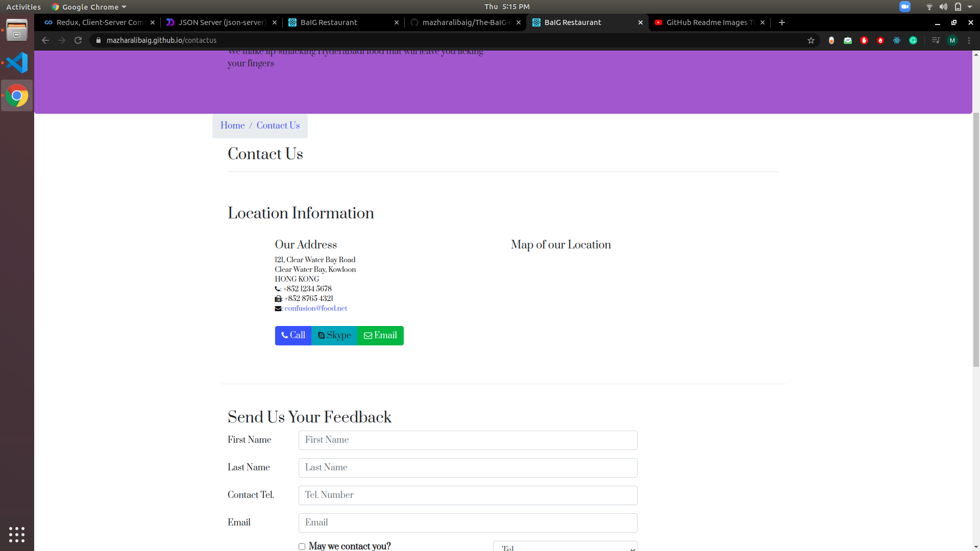
Task: Reload the current page
Action: pos(78,40)
